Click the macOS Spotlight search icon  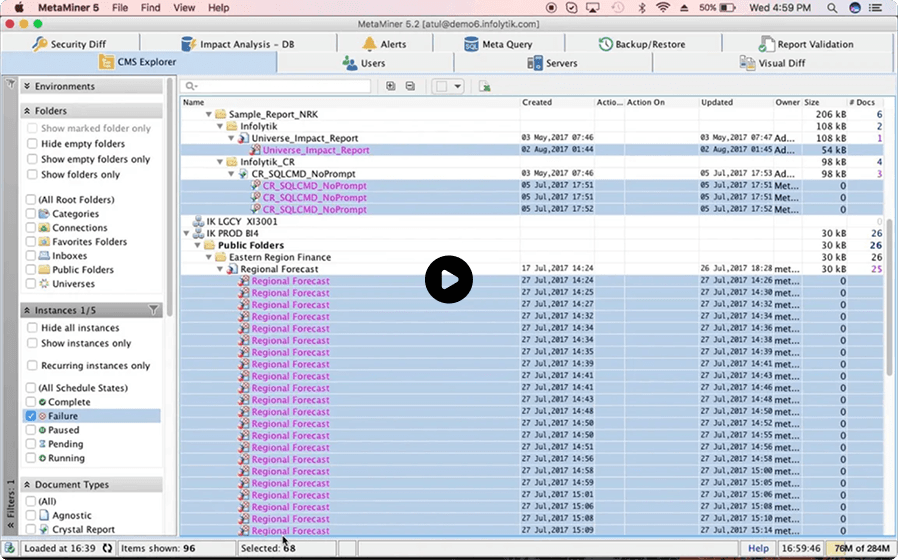click(x=832, y=7)
